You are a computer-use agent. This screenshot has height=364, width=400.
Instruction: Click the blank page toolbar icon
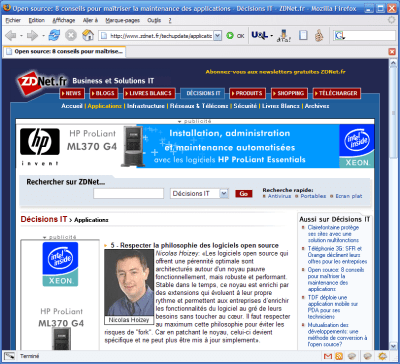click(x=303, y=35)
